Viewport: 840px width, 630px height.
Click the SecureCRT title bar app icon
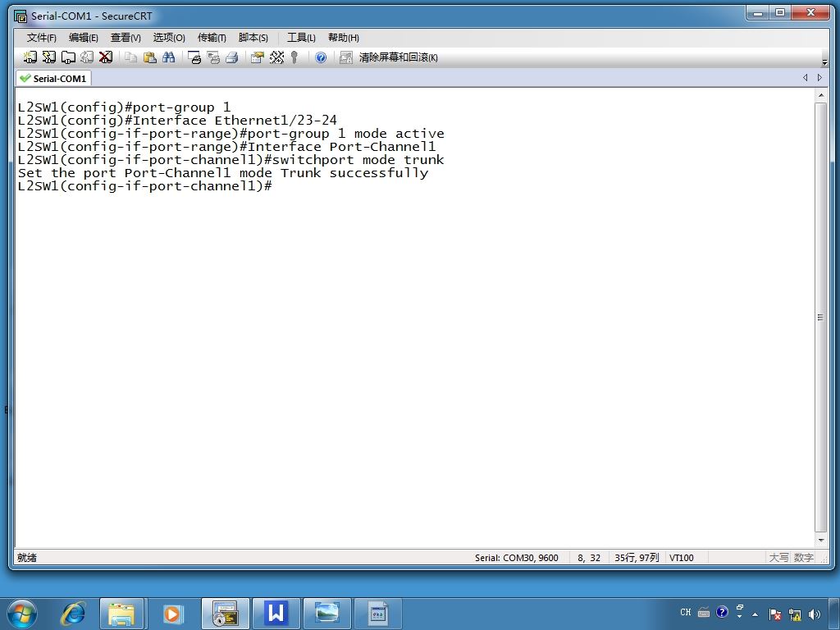click(21, 16)
